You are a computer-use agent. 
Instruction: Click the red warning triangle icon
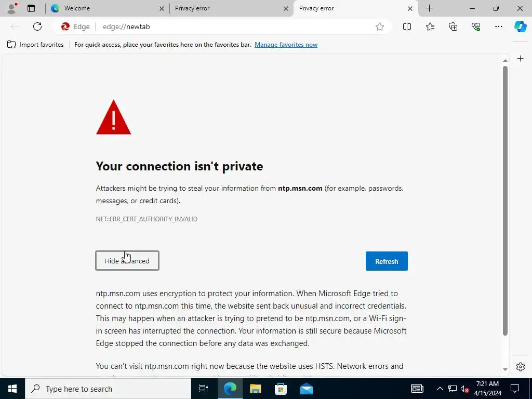(x=113, y=117)
